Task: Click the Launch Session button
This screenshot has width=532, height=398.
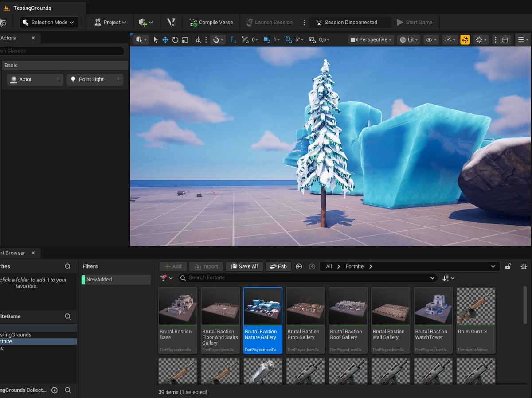Action: (x=269, y=22)
